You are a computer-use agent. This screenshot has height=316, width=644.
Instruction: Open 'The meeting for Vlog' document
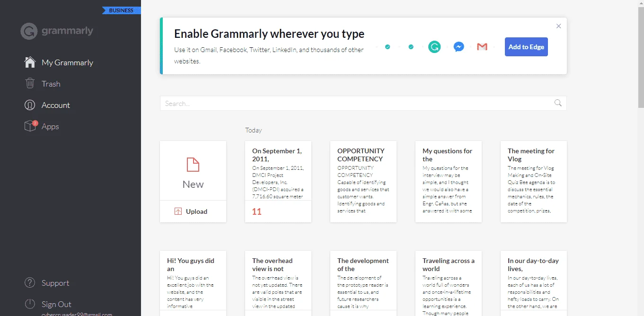tap(534, 182)
